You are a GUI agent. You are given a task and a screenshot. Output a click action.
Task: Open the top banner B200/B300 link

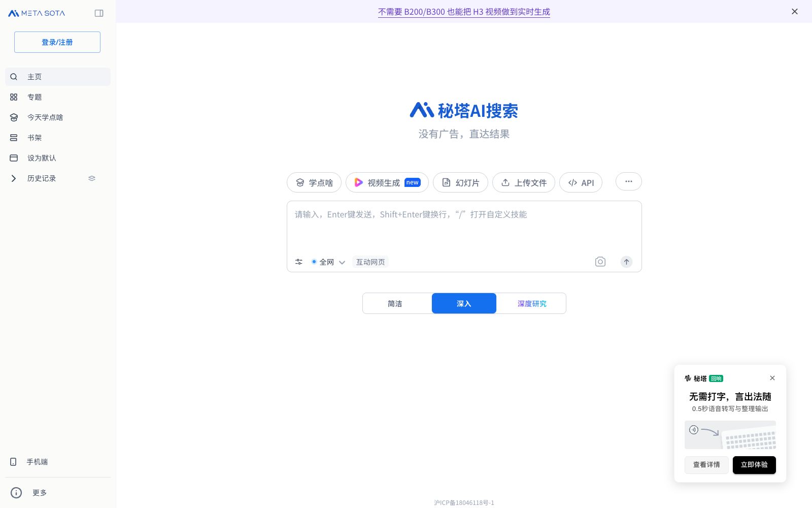(464, 12)
